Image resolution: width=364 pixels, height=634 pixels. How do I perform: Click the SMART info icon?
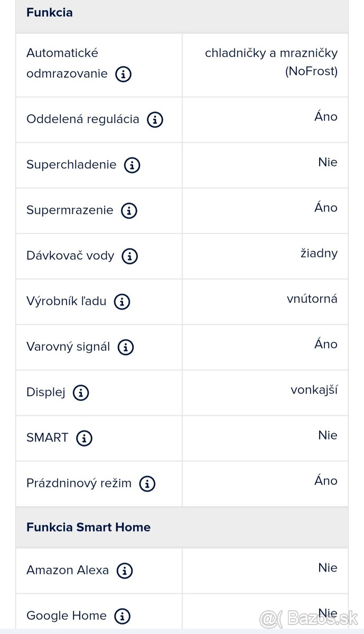point(85,439)
